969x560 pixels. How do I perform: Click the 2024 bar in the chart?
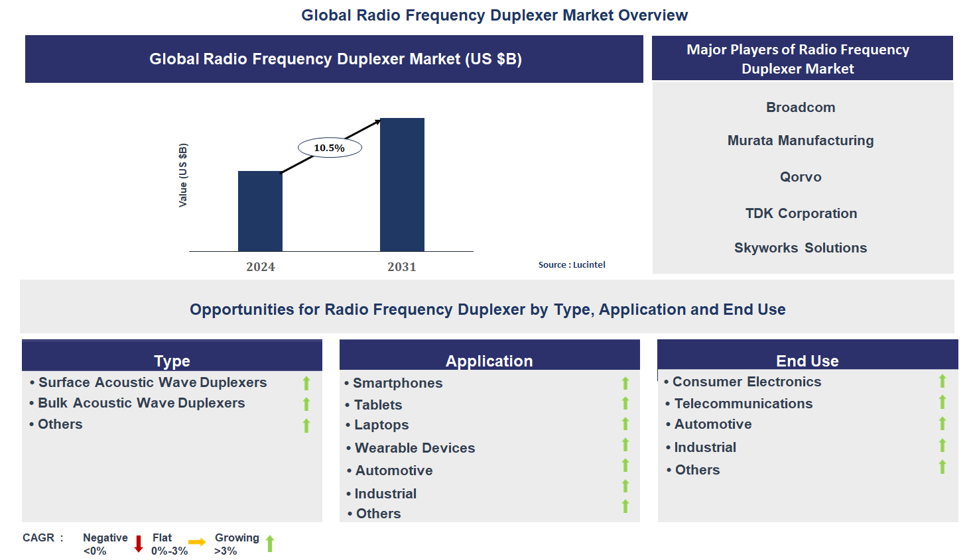[x=260, y=211]
